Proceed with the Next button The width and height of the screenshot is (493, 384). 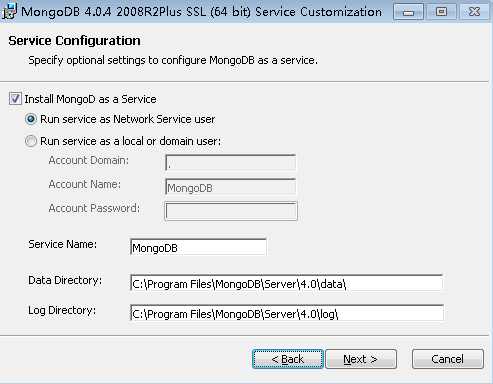[x=361, y=359]
